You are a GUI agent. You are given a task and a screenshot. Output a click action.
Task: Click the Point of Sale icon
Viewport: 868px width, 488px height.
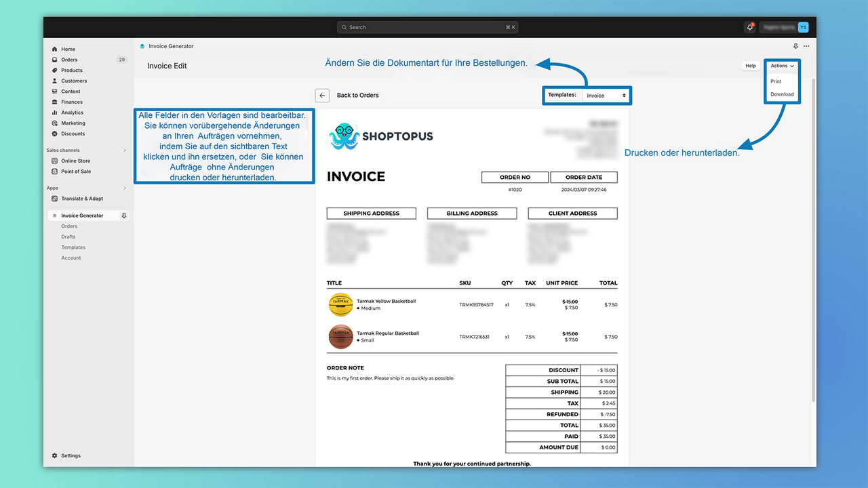pos(54,171)
